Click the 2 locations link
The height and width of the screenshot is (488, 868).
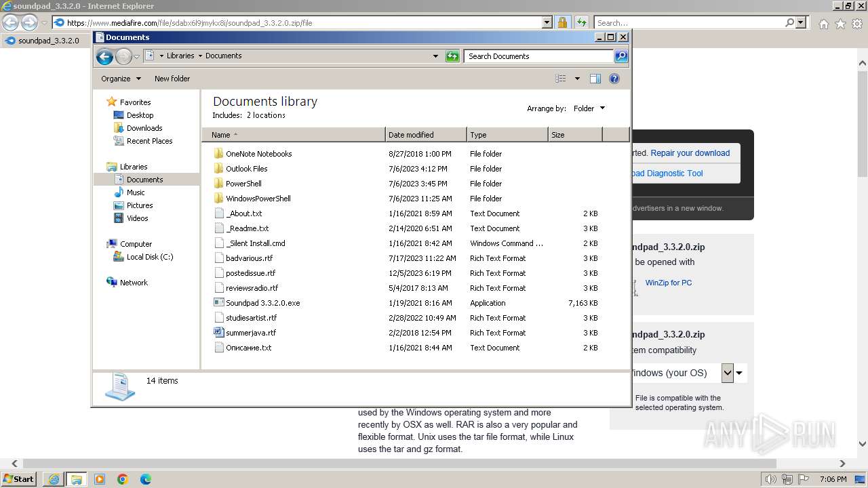[x=266, y=115]
